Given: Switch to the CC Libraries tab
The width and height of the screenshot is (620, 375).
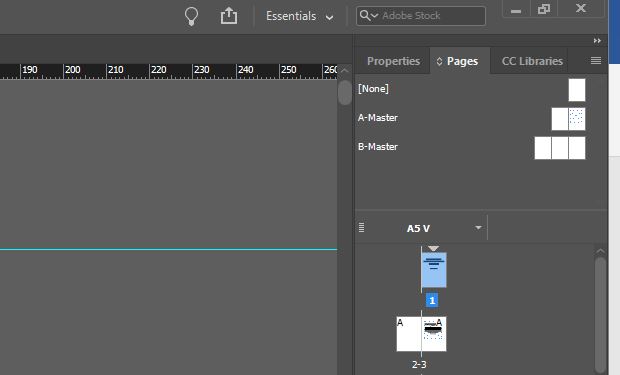Looking at the screenshot, I should click(x=532, y=61).
